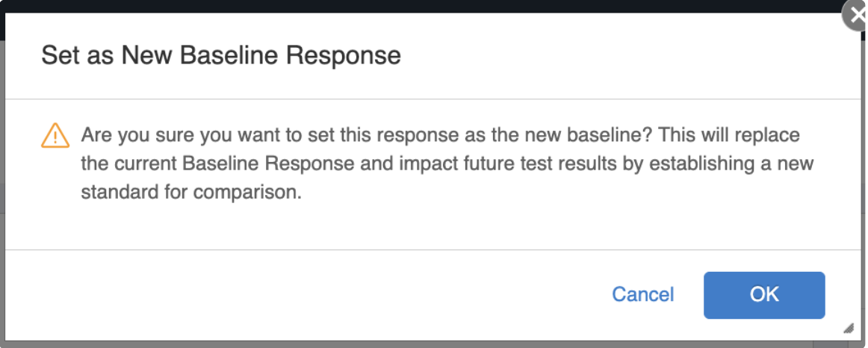The height and width of the screenshot is (348, 868).
Task: Click empty footer space left of Cancel
Action: [x=299, y=295]
